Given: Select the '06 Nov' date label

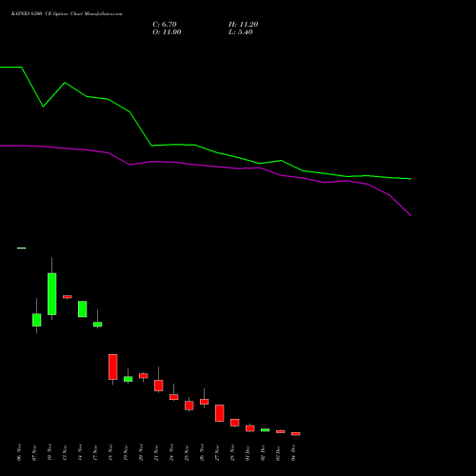Looking at the screenshot, I should 19,452.
